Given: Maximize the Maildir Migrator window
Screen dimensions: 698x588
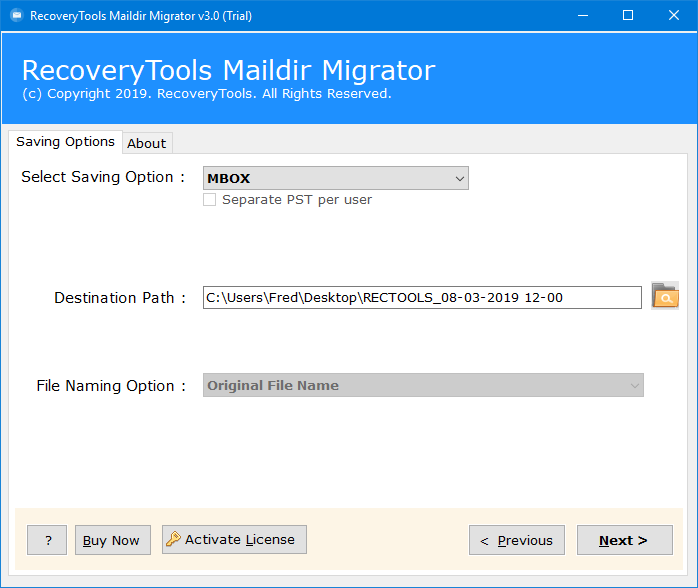Looking at the screenshot, I should click(x=628, y=16).
